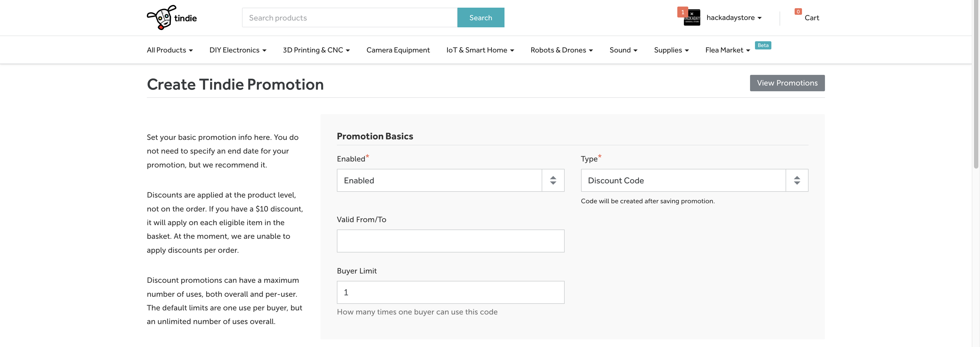The image size is (980, 347).
Task: Expand the Robots & Drones menu
Action: [562, 50]
